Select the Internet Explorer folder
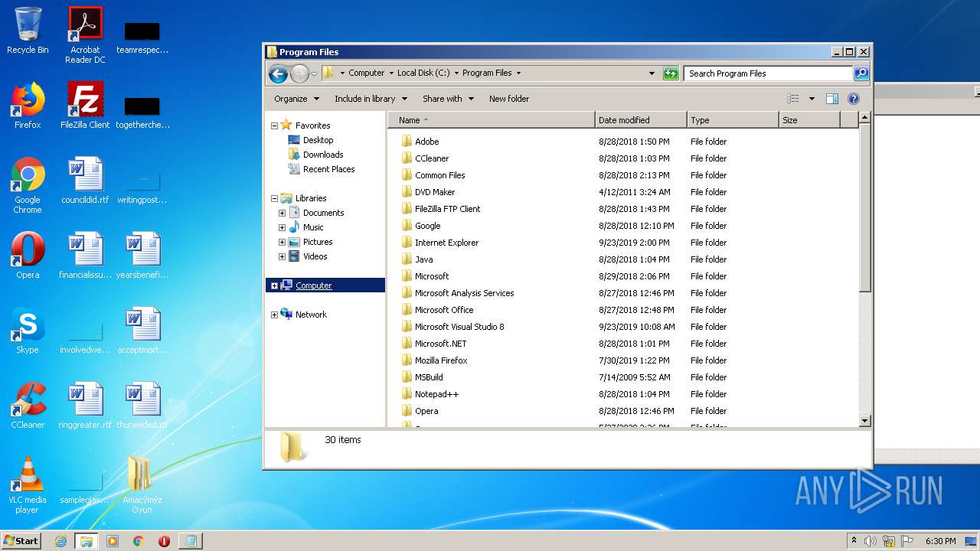Viewport: 980px width, 551px height. (439, 243)
